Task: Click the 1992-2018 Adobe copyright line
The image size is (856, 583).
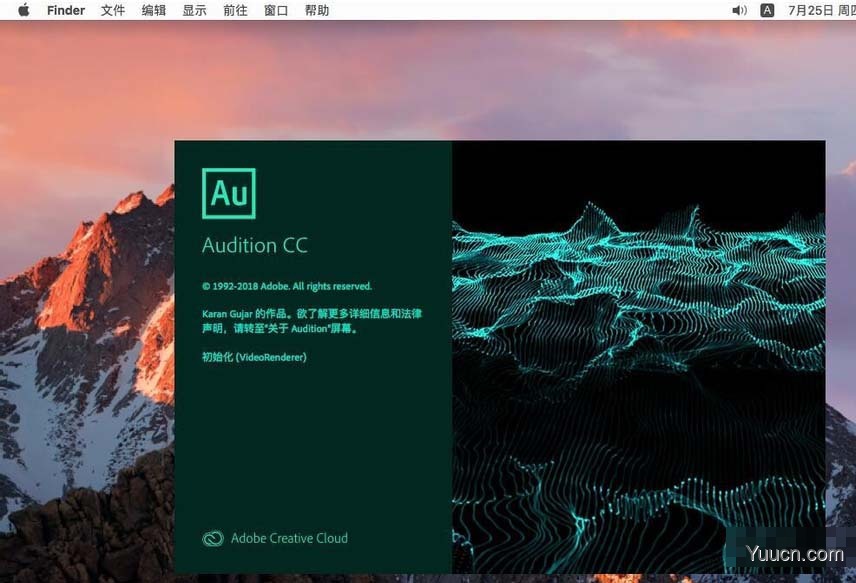Action: pyautogui.click(x=286, y=286)
